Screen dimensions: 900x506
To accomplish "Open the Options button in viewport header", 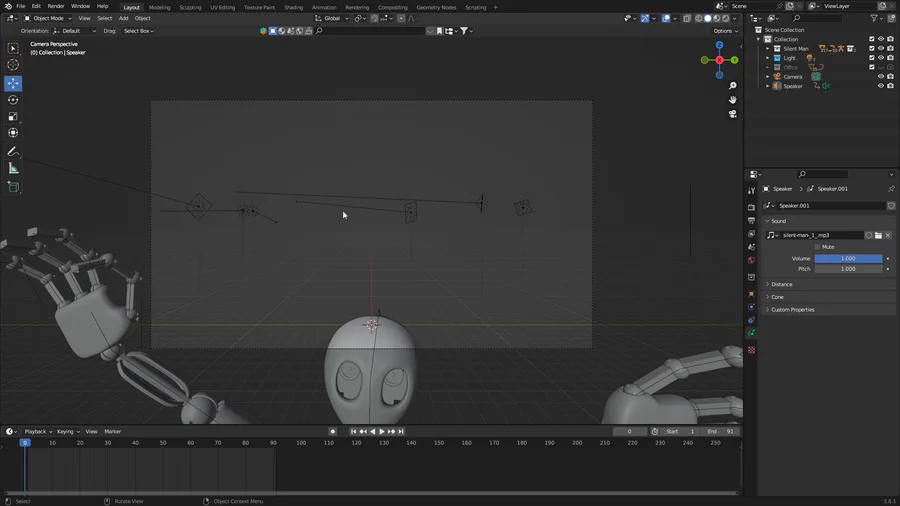I will point(725,31).
